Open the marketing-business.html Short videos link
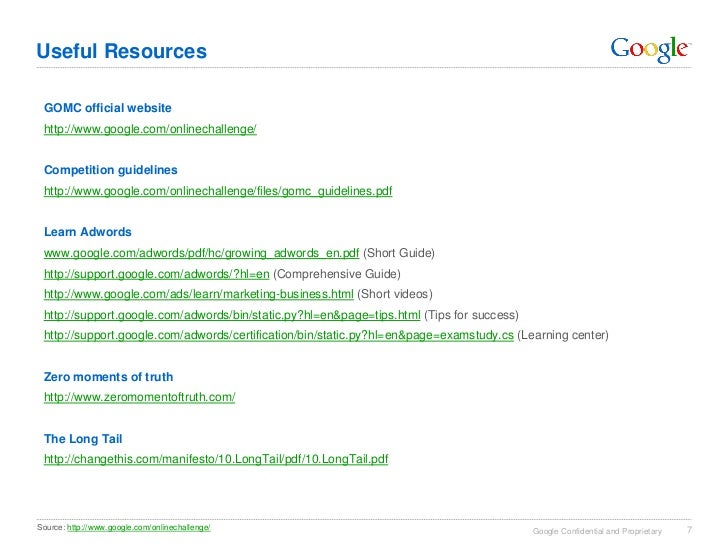 coord(199,294)
